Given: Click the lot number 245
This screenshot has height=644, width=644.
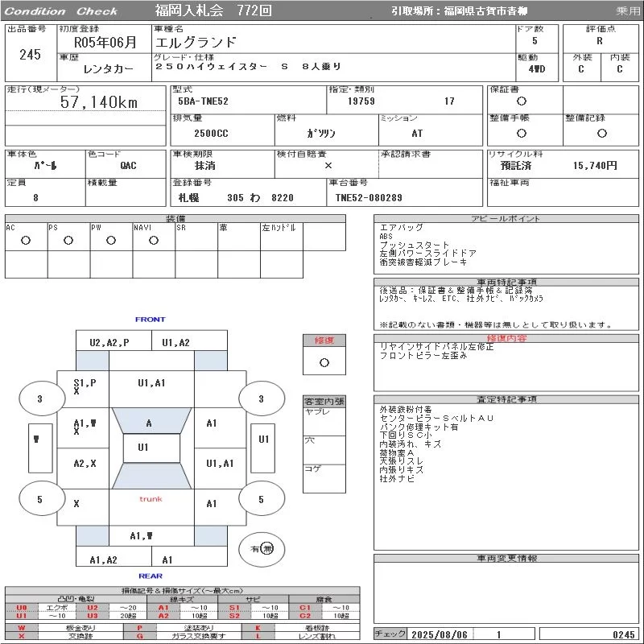Looking at the screenshot, I should (x=30, y=54).
